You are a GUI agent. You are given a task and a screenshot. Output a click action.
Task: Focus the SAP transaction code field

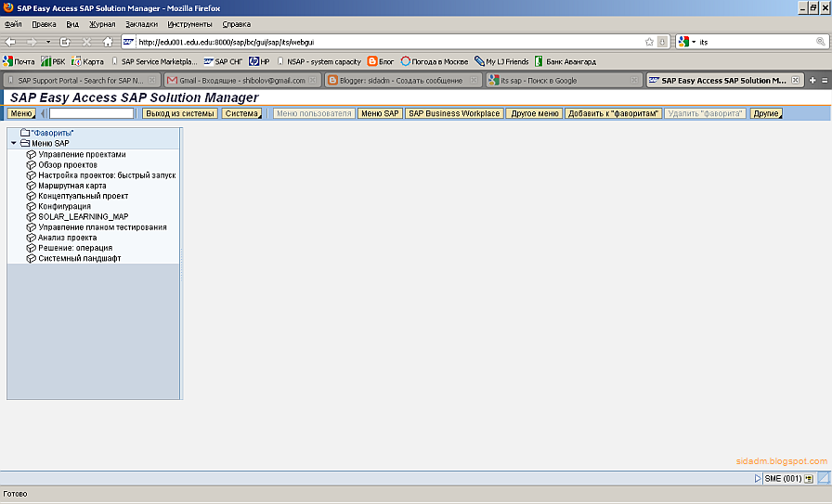[91, 113]
